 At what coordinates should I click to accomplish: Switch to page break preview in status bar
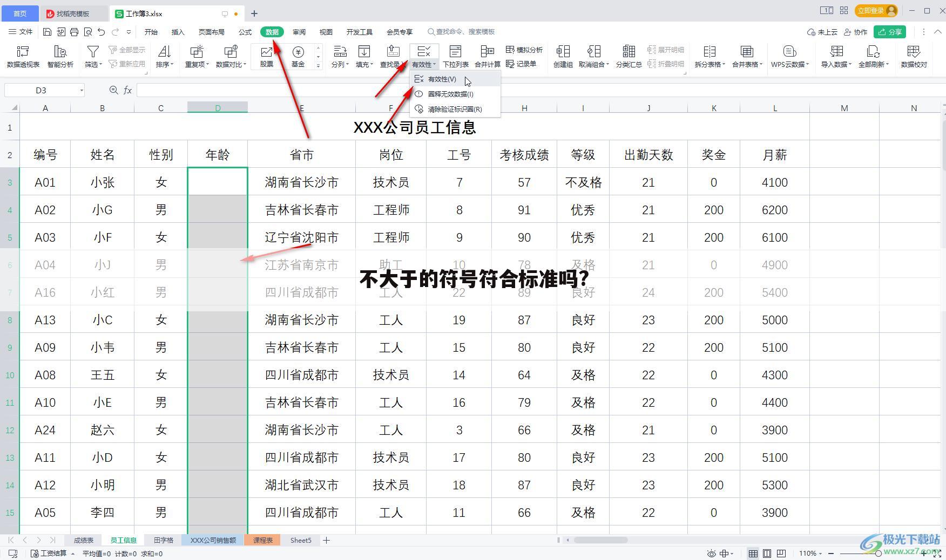click(781, 554)
